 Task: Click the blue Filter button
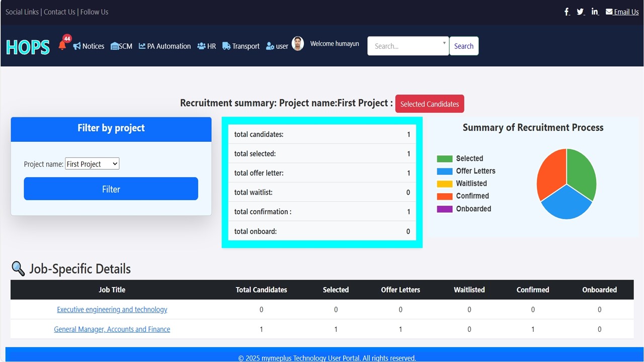[111, 189]
